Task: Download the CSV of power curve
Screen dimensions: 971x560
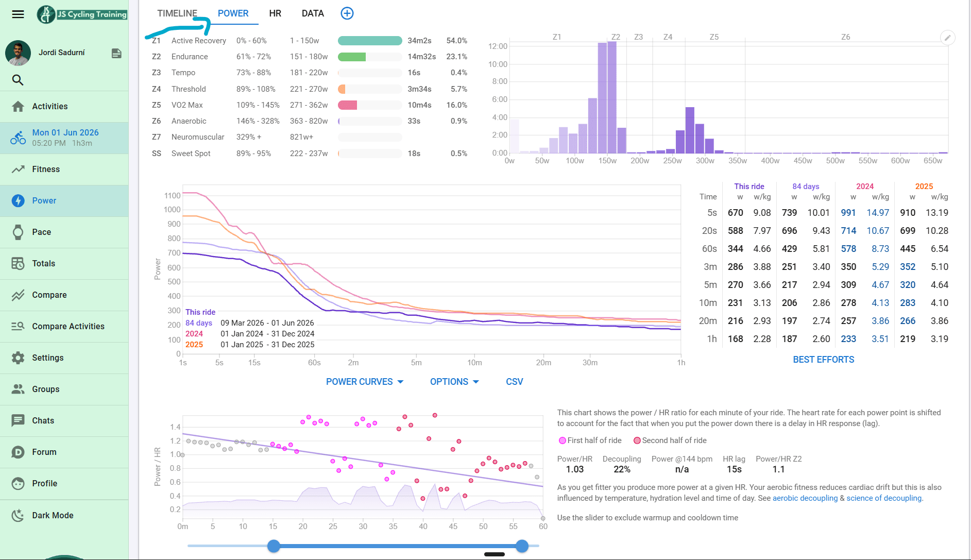Action: click(x=515, y=382)
